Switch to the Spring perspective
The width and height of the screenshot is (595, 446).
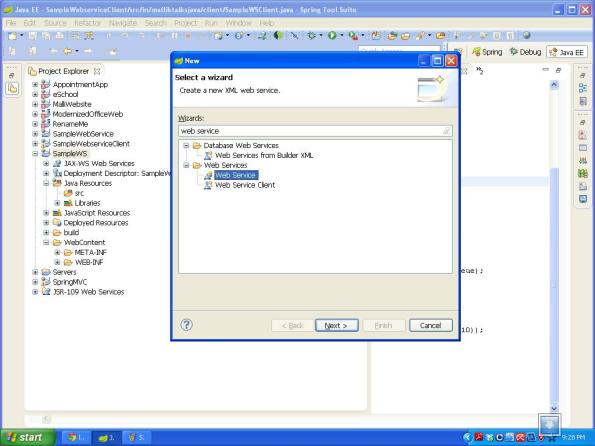(x=487, y=52)
